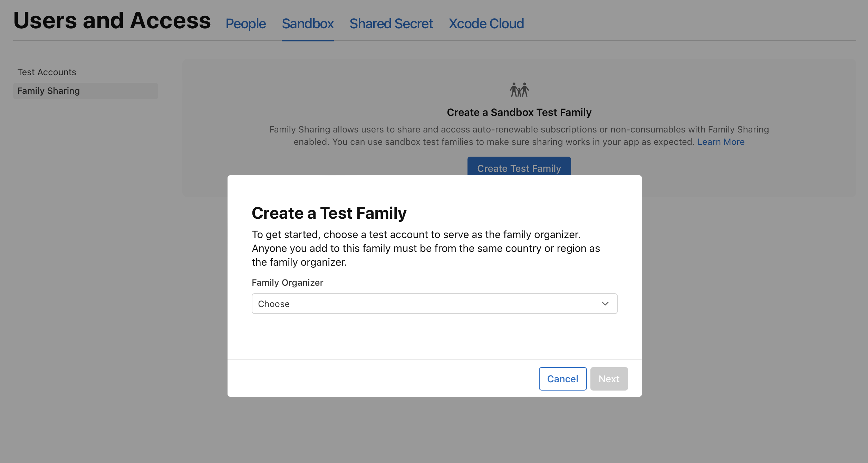Open the Family Organizer dropdown
Screen dimensions: 868x463
434,304
